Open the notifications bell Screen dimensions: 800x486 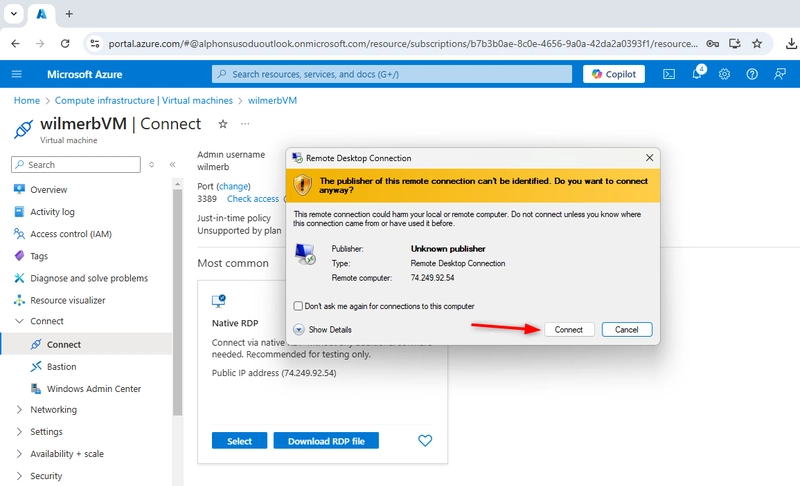pos(697,73)
